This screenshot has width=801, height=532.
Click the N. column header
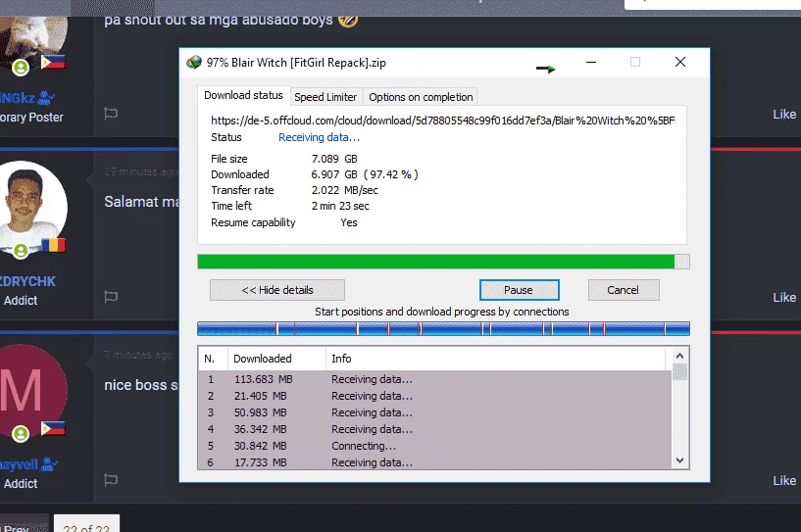[x=213, y=359]
